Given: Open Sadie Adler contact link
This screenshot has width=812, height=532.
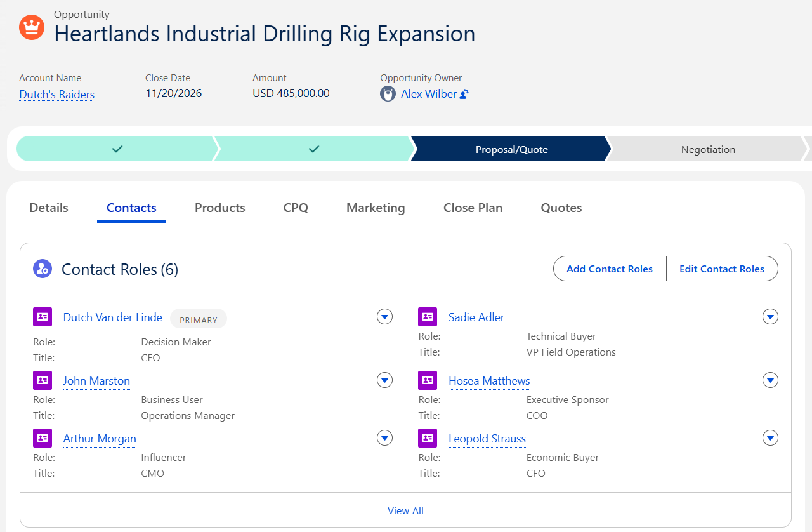Looking at the screenshot, I should (x=476, y=317).
